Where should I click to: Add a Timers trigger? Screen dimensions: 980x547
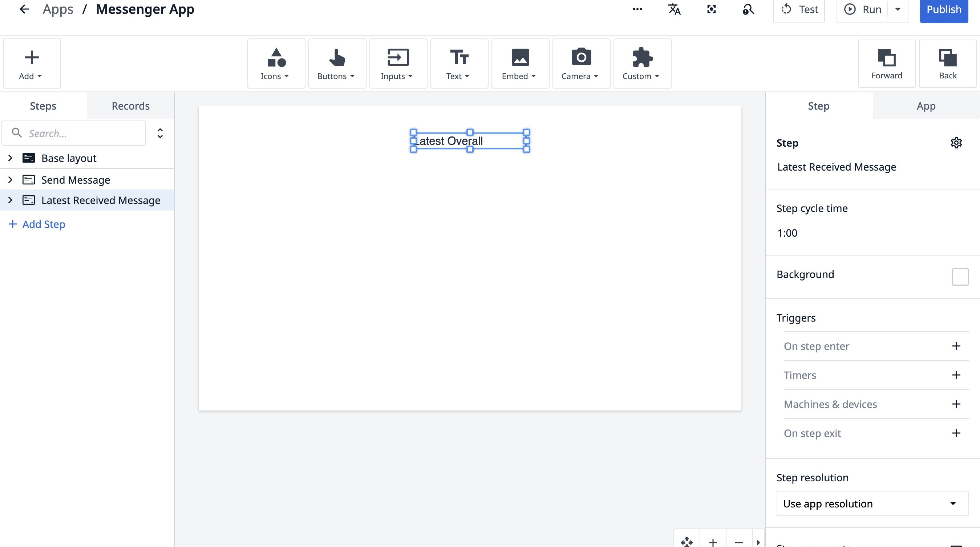(956, 375)
